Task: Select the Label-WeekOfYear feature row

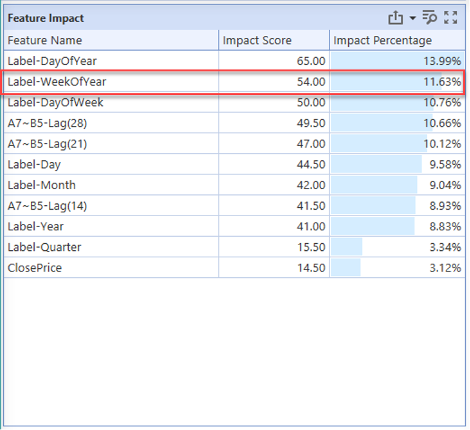Action: pyautogui.click(x=235, y=82)
